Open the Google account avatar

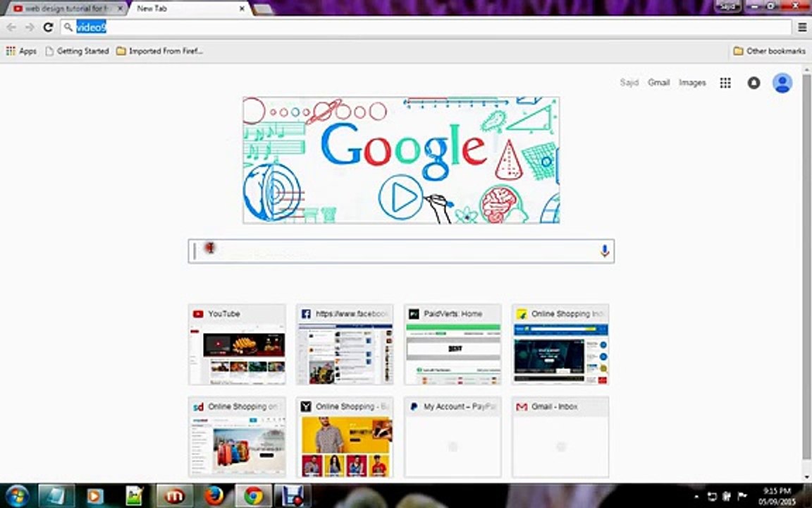[x=782, y=83]
